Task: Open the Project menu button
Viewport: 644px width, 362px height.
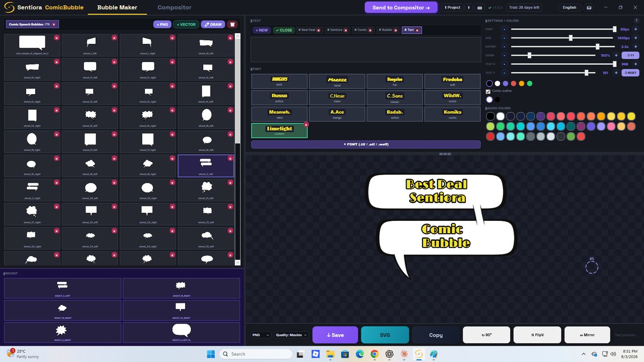Action: [452, 7]
